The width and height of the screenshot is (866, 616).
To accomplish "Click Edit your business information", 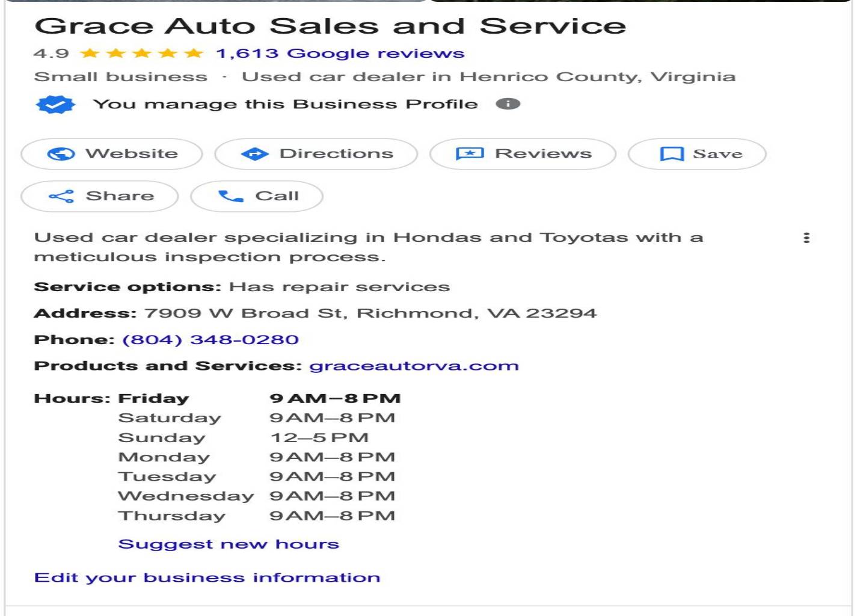I will 207,577.
